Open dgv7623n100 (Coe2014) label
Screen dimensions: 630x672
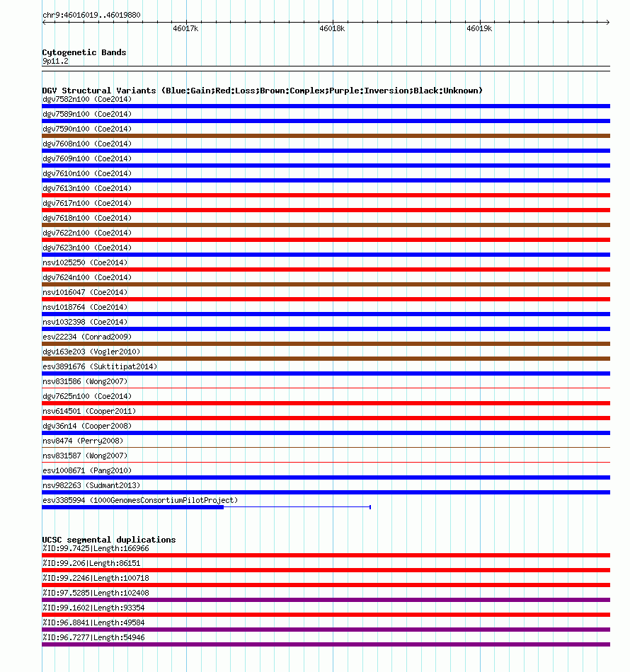[87, 248]
